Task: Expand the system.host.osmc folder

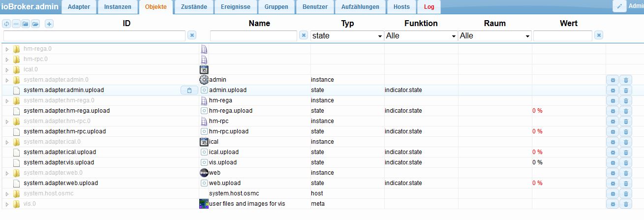Action: tap(7, 193)
